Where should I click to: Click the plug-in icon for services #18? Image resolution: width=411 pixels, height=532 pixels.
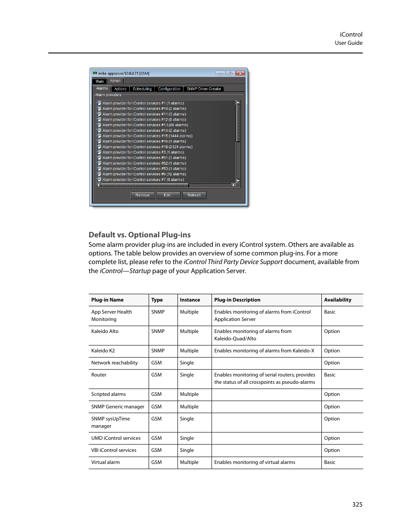[x=99, y=147]
